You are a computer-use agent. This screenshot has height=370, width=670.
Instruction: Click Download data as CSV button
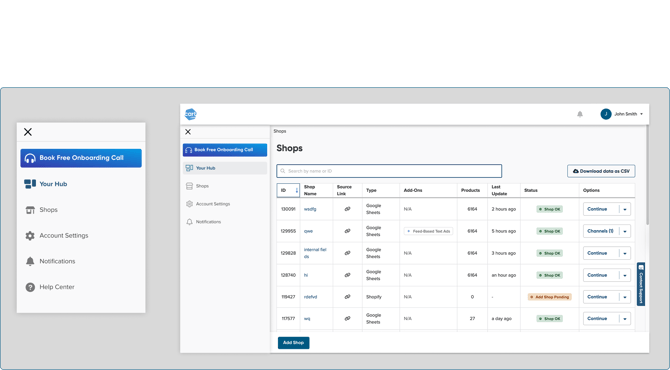click(x=601, y=171)
